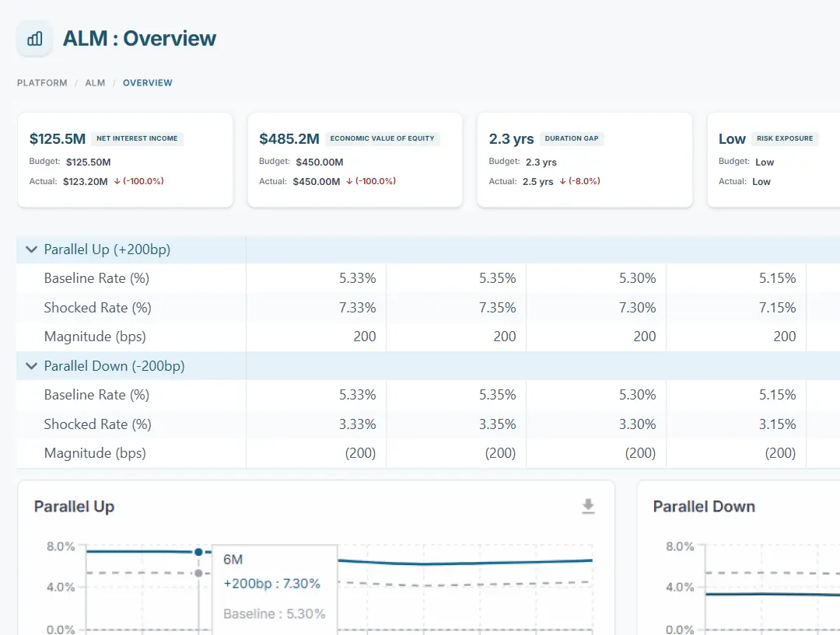
Task: Select the ECONOMIC VALUE OF EQUITY badge
Action: click(x=383, y=138)
